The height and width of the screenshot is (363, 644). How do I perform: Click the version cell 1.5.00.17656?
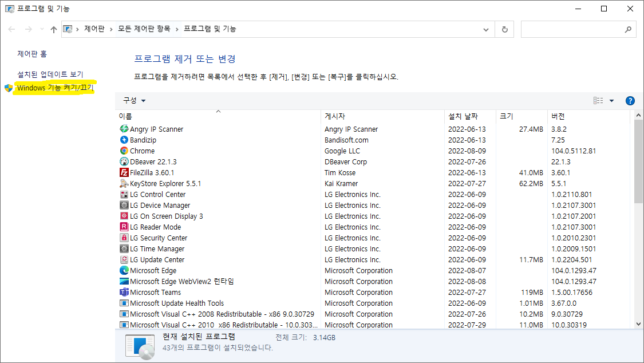572,293
